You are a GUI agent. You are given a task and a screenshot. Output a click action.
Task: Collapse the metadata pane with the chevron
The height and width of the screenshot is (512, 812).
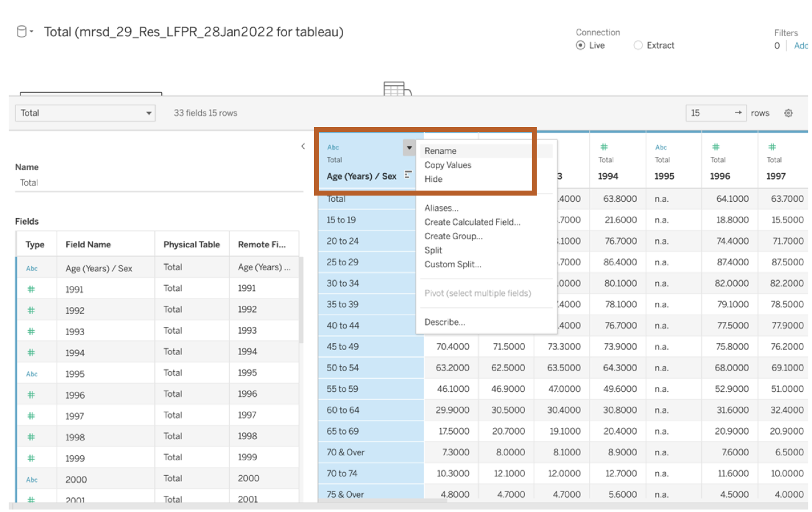303,146
